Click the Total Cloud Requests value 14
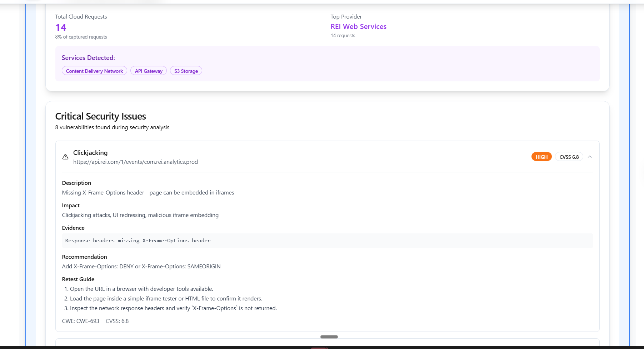The image size is (644, 349). [x=61, y=27]
